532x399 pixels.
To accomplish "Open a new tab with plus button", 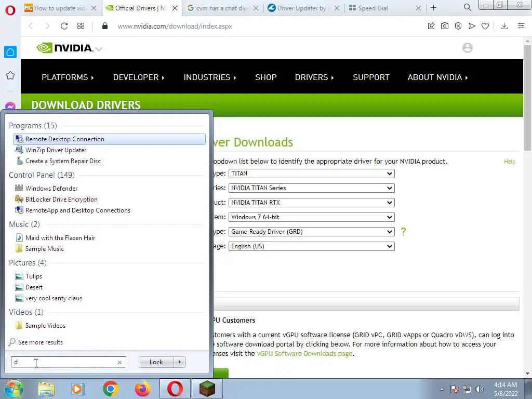I will coord(434,7).
